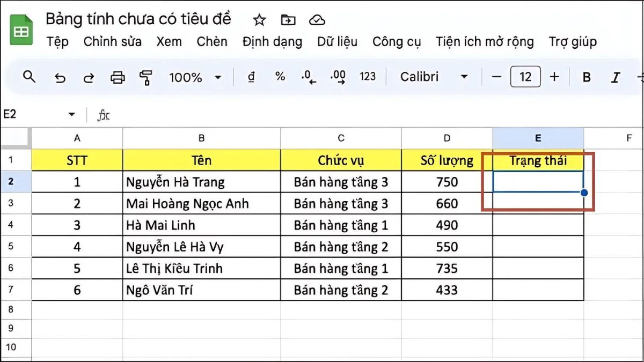644x362 pixels.
Task: Decrease font size with minus
Action: 496,77
